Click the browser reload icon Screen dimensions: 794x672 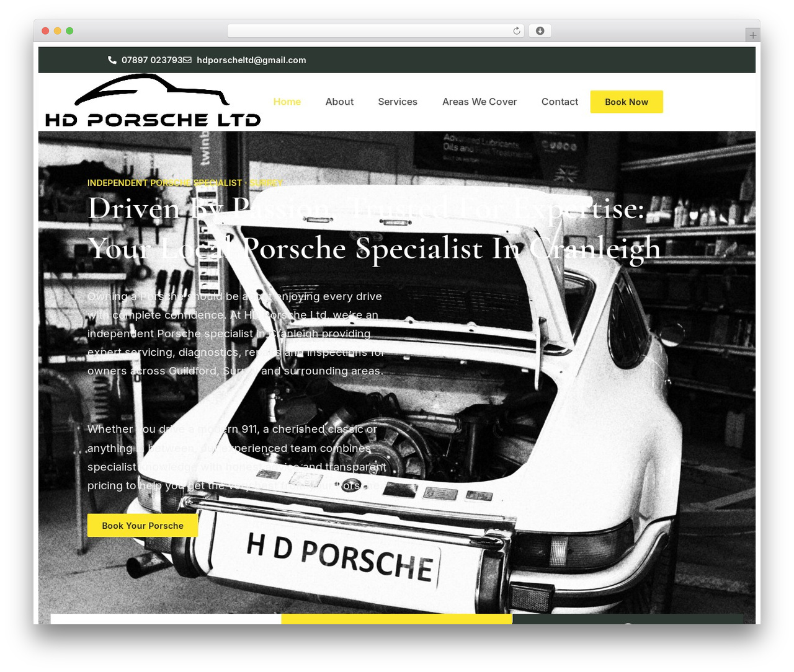tap(517, 31)
